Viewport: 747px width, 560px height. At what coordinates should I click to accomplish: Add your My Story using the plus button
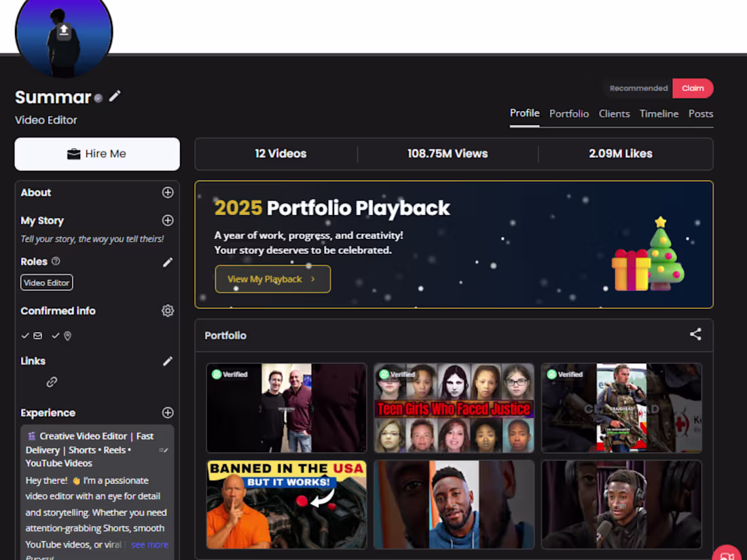167,221
